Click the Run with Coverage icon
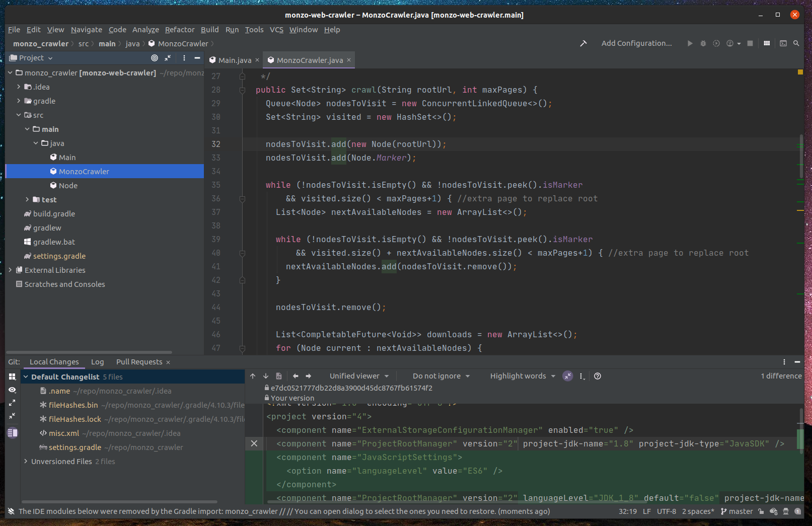 coord(716,43)
